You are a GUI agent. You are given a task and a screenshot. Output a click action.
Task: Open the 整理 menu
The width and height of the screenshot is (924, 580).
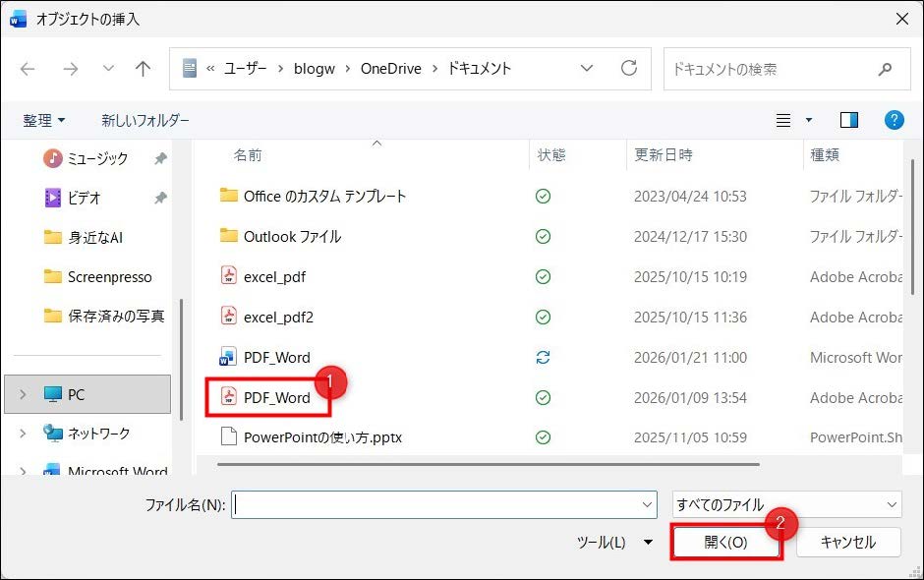[x=44, y=120]
